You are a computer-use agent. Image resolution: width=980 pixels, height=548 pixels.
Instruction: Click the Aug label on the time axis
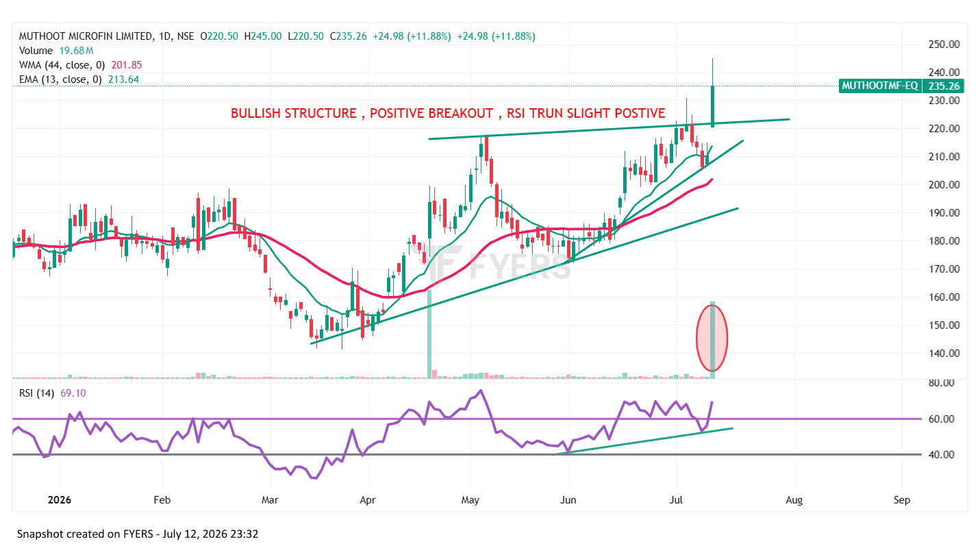click(794, 500)
